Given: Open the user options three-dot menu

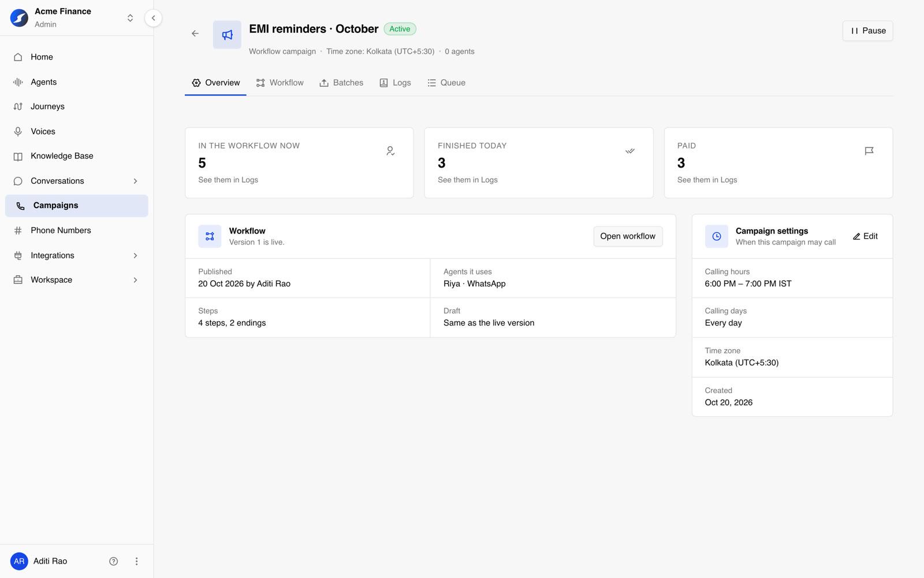Looking at the screenshot, I should pyautogui.click(x=136, y=561).
